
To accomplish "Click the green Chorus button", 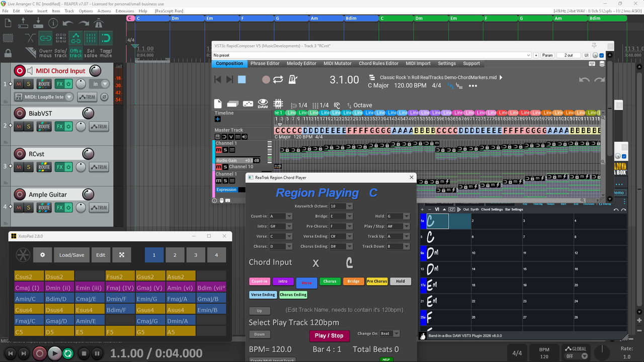I will [x=330, y=282].
